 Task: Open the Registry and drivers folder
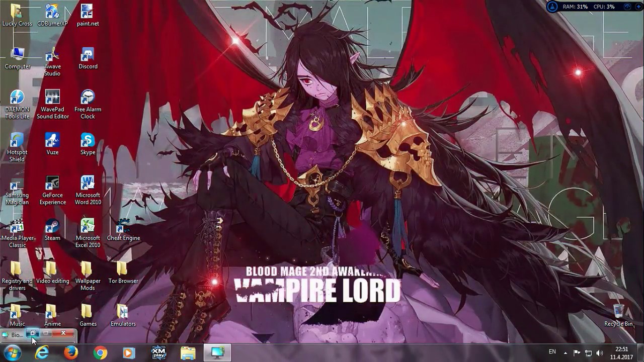coord(17,276)
